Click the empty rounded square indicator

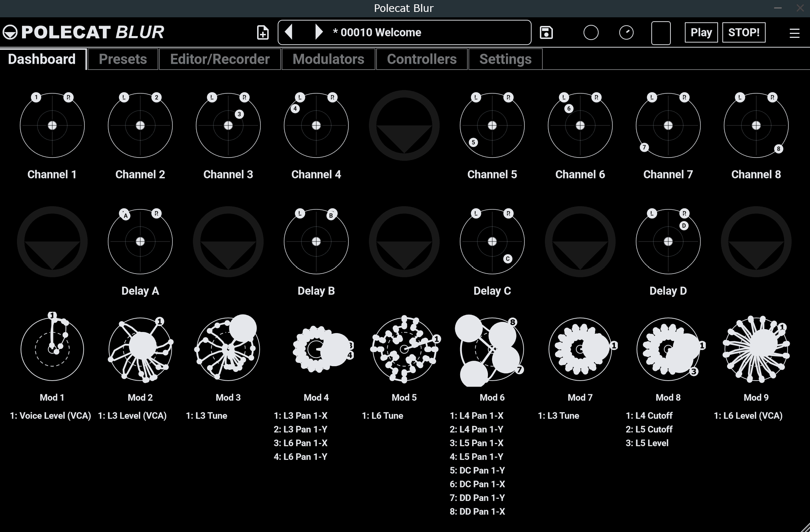[661, 33]
